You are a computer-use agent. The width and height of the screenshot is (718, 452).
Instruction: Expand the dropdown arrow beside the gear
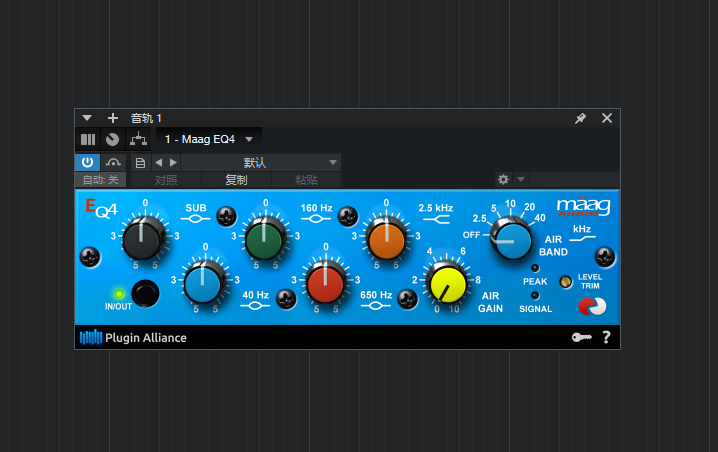(521, 180)
